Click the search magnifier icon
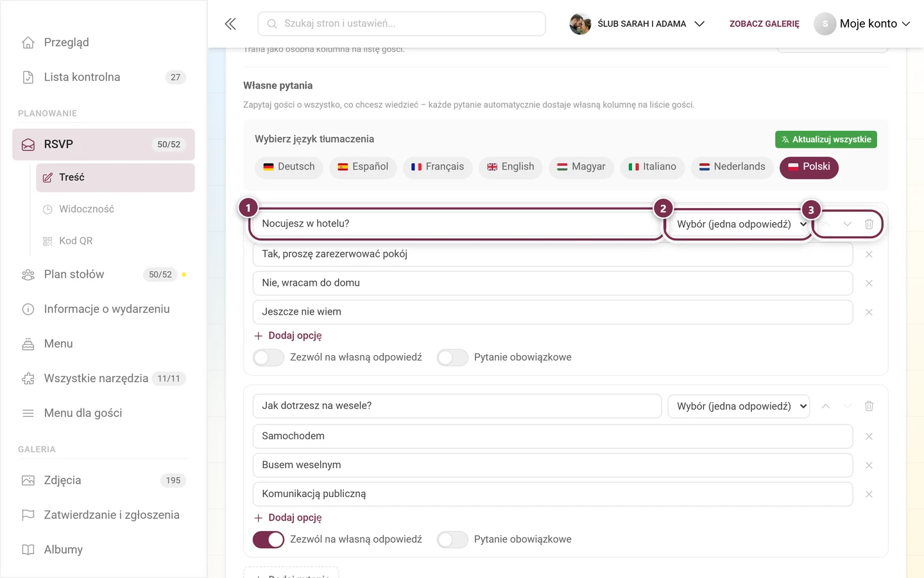Viewport: 924px width, 578px height. (272, 24)
